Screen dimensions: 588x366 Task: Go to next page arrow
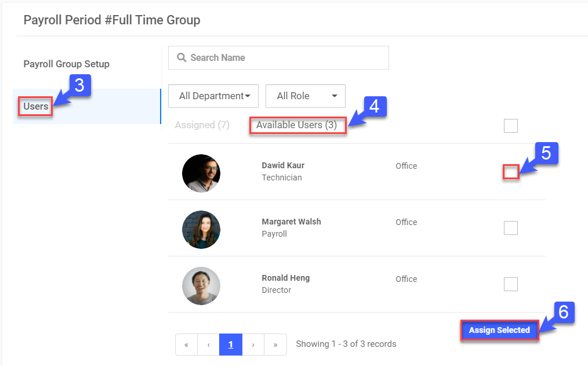[253, 345]
